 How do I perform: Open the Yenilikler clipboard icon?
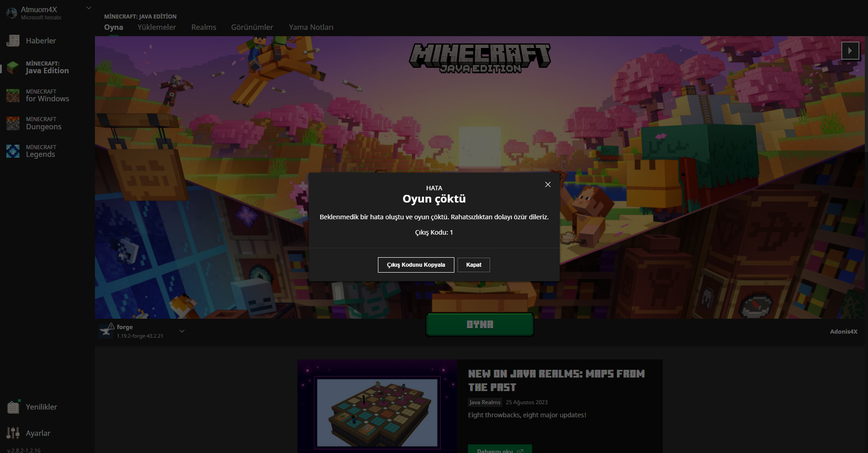[13, 407]
